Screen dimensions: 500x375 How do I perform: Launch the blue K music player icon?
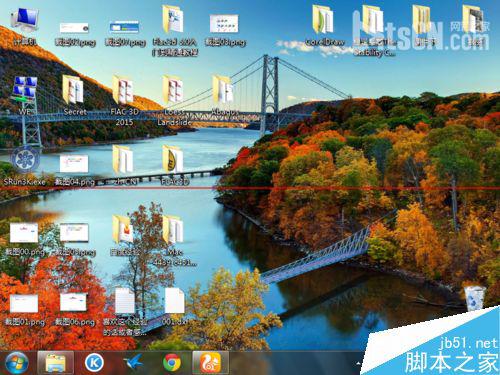coord(94,363)
